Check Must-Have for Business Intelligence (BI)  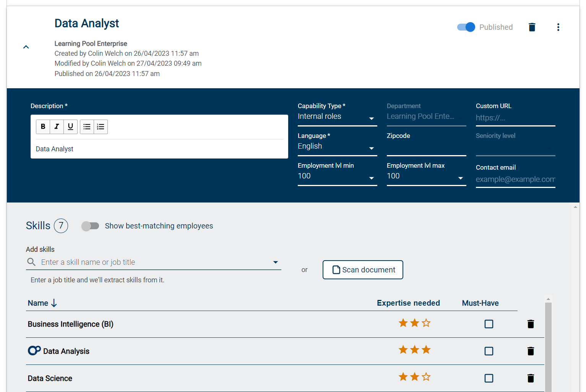(x=489, y=324)
